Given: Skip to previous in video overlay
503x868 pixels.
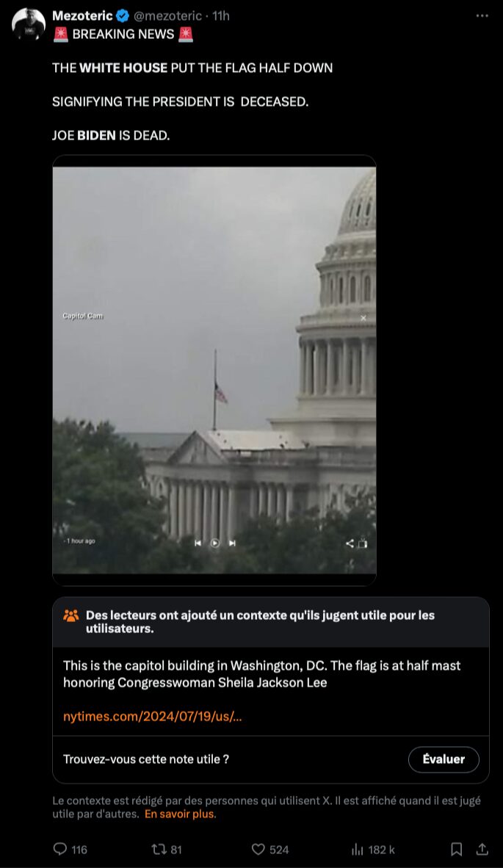Looking at the screenshot, I should coord(198,543).
